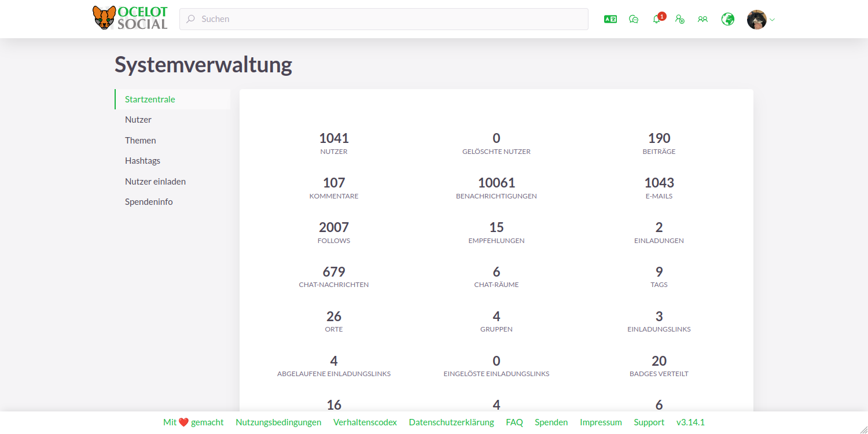This screenshot has height=434, width=868.
Task: Switch to the Nutzer section
Action: coord(138,119)
